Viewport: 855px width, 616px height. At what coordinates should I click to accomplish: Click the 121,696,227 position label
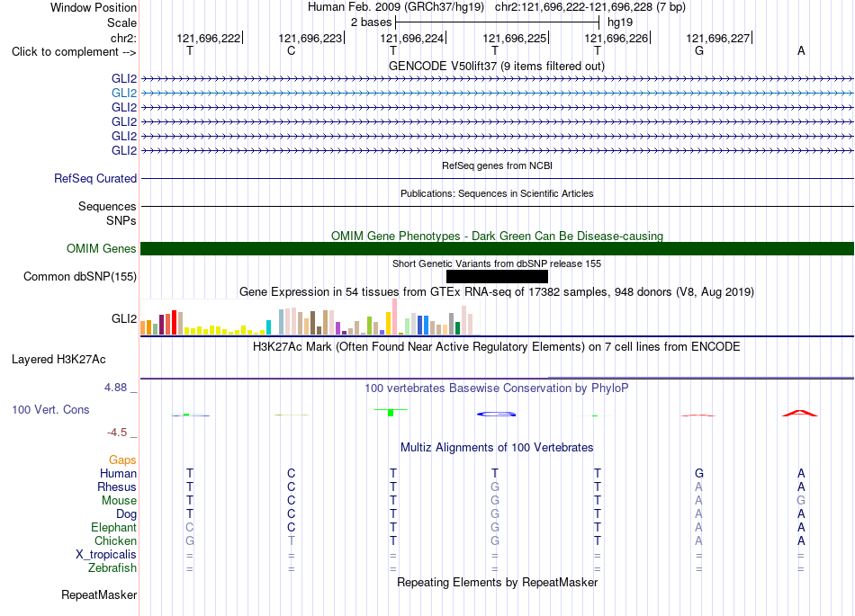point(717,38)
